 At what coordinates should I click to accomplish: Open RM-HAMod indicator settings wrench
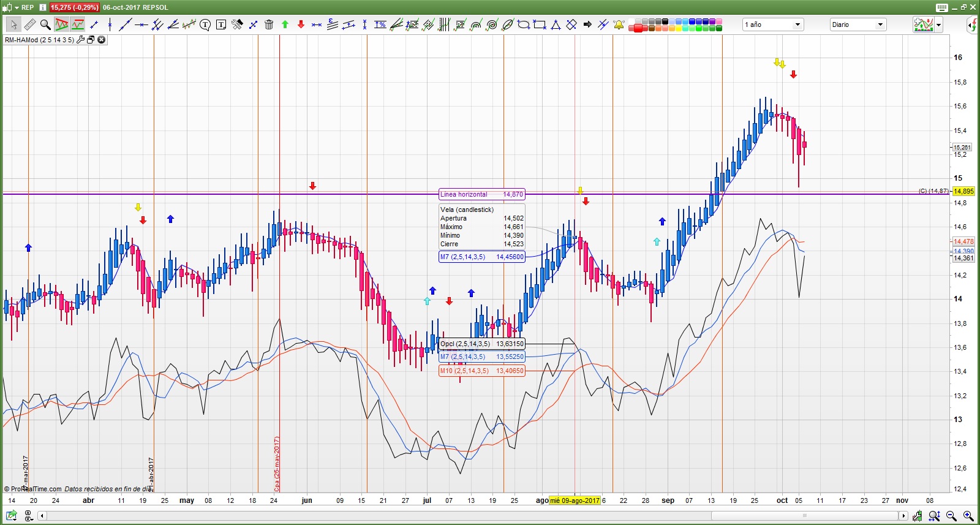(80, 40)
